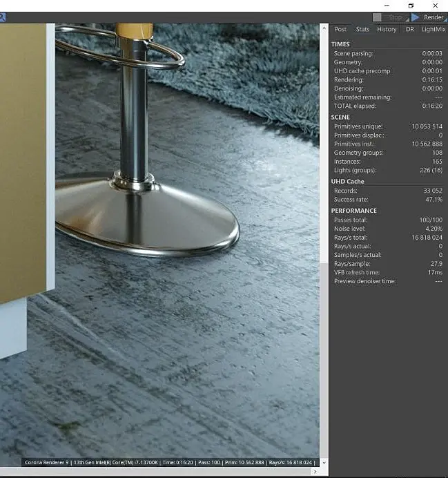Click the 'Rendering' time value 0:16:15
This screenshot has width=448, height=478.
pyautogui.click(x=432, y=79)
